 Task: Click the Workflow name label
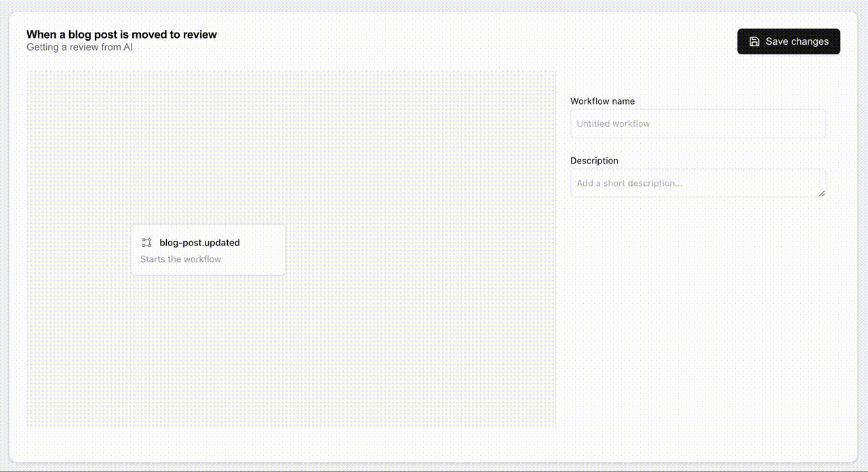602,100
